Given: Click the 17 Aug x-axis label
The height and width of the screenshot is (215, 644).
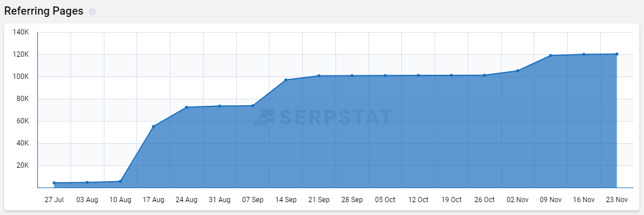Looking at the screenshot, I should pyautogui.click(x=153, y=200).
